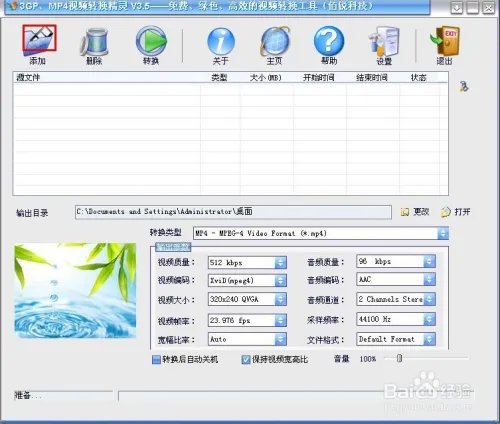Screen dimensions: 500x424
Task: Open the 文件格式 Default Format dropdown
Action: (x=429, y=339)
